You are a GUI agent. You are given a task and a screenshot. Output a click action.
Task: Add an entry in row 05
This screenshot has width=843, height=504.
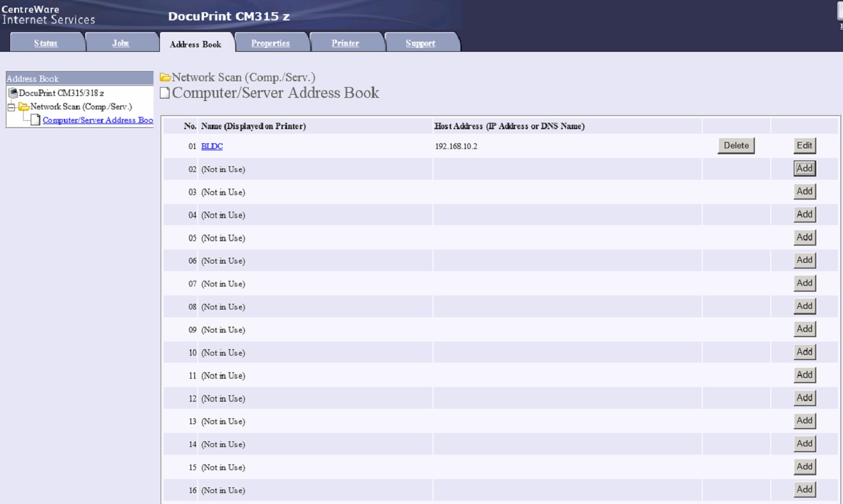click(x=805, y=237)
